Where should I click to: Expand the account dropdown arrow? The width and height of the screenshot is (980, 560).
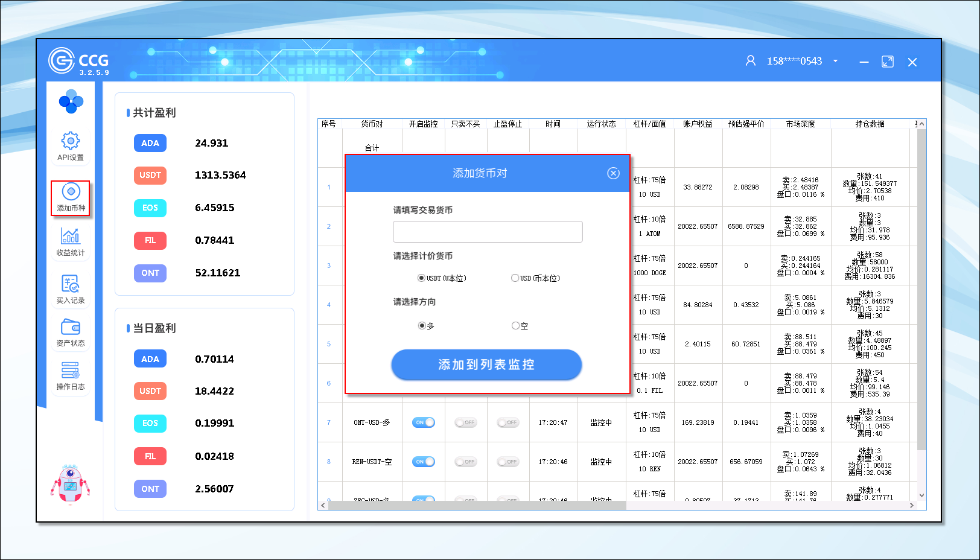[836, 61]
